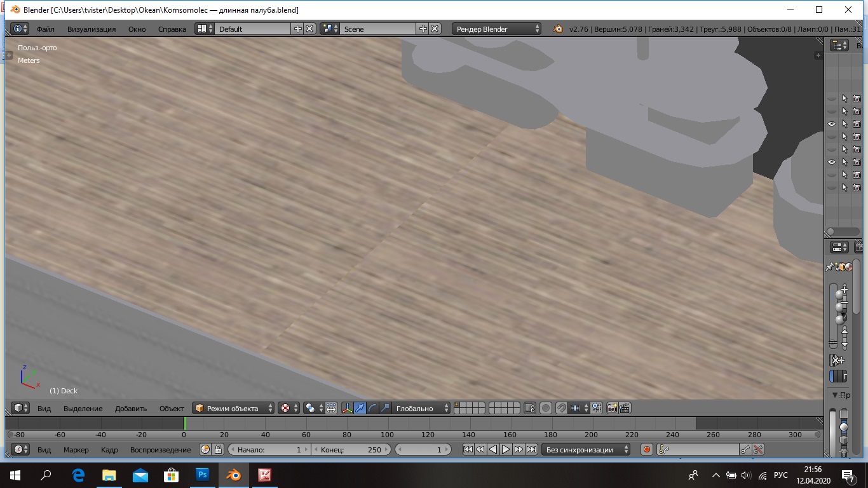Screen dimensions: 868x488
Task: Expand the Без синхронизации sync dropdown
Action: tap(587, 449)
